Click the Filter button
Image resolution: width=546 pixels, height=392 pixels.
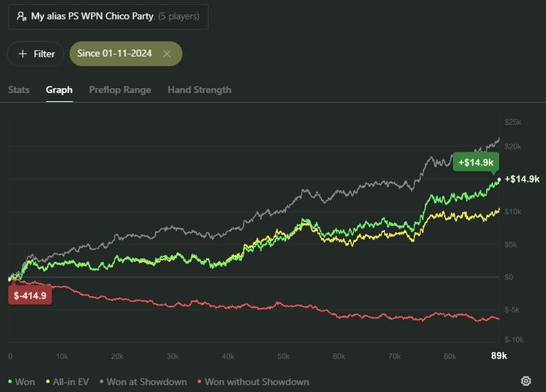point(37,54)
